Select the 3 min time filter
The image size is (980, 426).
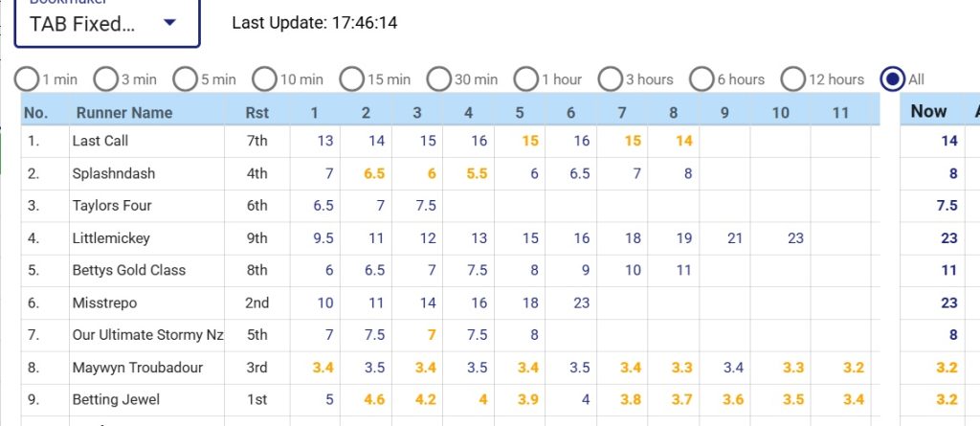coord(106,79)
